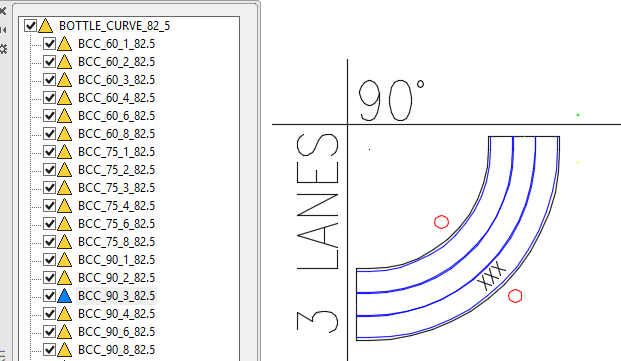This screenshot has height=361, width=621.
Task: Click the XXX label on the curve drawing
Action: click(492, 276)
